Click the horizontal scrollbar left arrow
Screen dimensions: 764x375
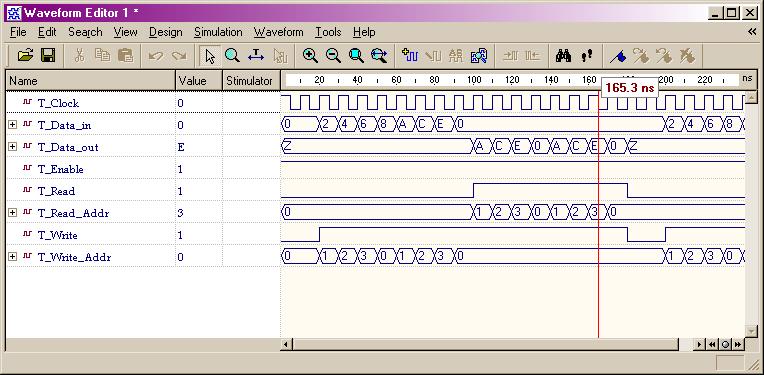286,344
